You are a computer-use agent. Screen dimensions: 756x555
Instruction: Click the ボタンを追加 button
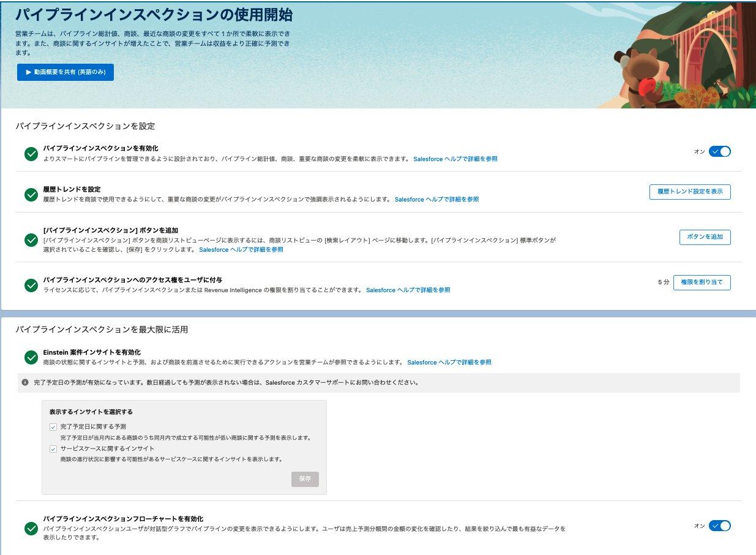(705, 237)
